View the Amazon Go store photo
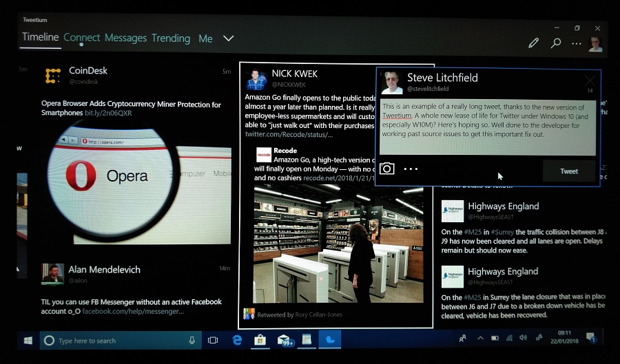This screenshot has width=620, height=364. [338, 244]
